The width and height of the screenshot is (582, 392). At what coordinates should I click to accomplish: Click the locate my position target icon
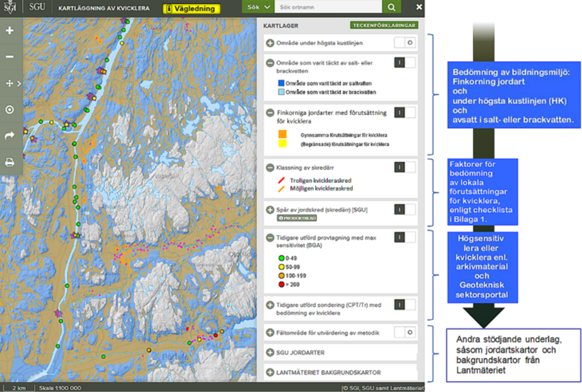[x=10, y=110]
